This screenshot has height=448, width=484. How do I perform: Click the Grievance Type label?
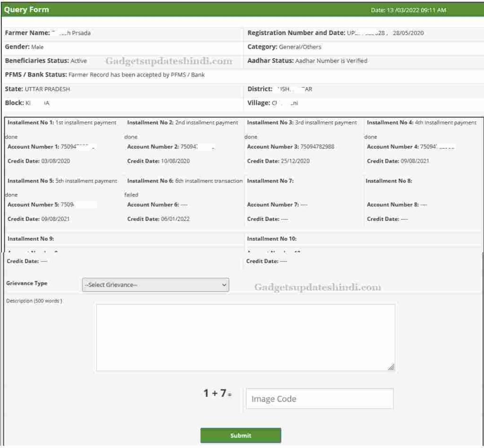pyautogui.click(x=27, y=283)
